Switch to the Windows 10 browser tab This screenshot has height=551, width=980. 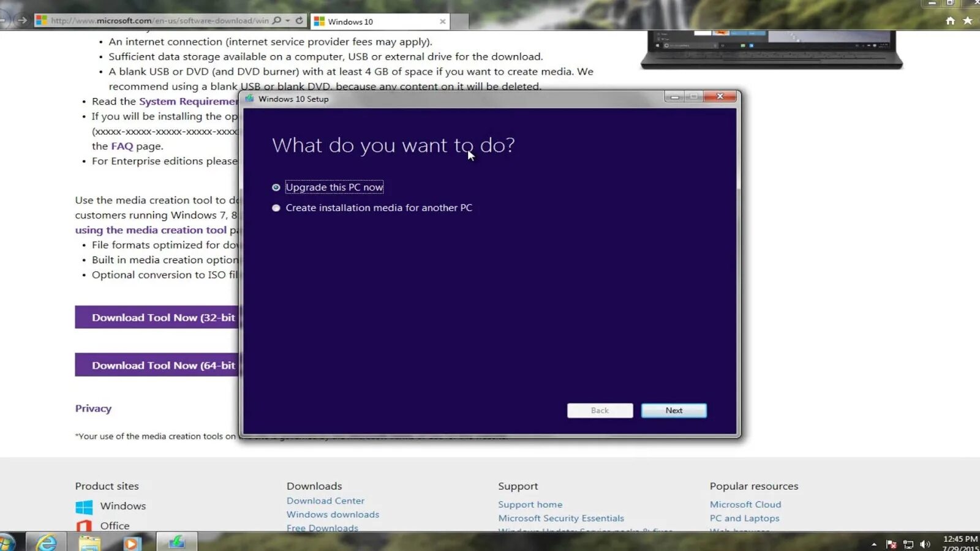tap(380, 21)
